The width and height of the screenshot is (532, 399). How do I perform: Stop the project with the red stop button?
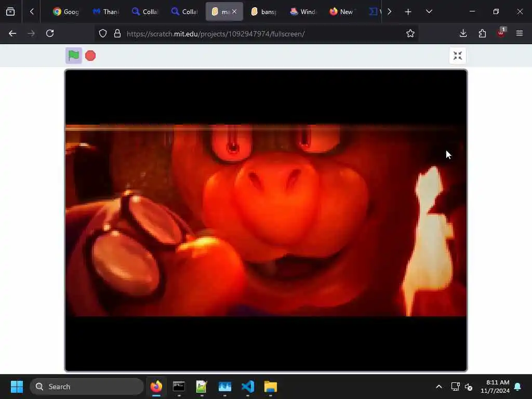pos(90,56)
